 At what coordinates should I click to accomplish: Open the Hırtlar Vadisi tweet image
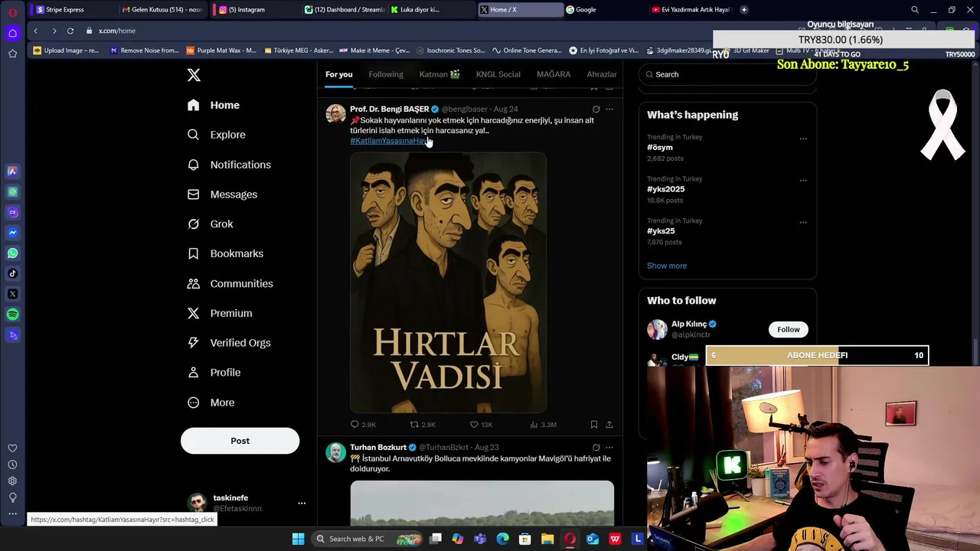click(448, 282)
